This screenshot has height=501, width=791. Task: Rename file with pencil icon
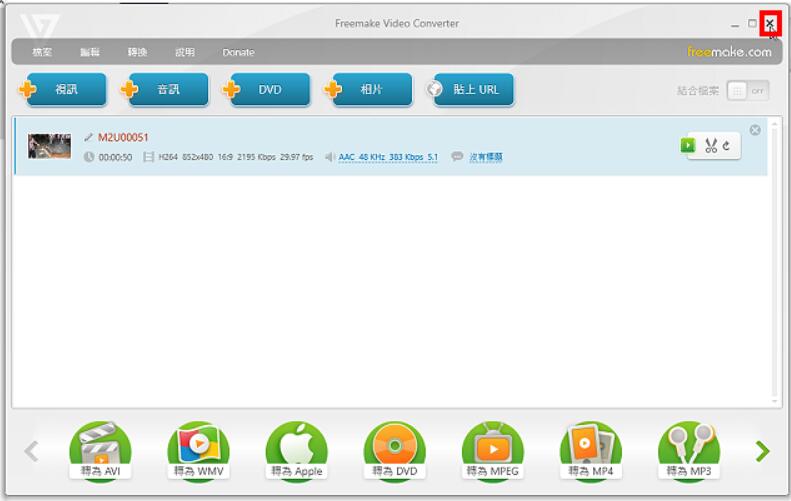[88, 137]
